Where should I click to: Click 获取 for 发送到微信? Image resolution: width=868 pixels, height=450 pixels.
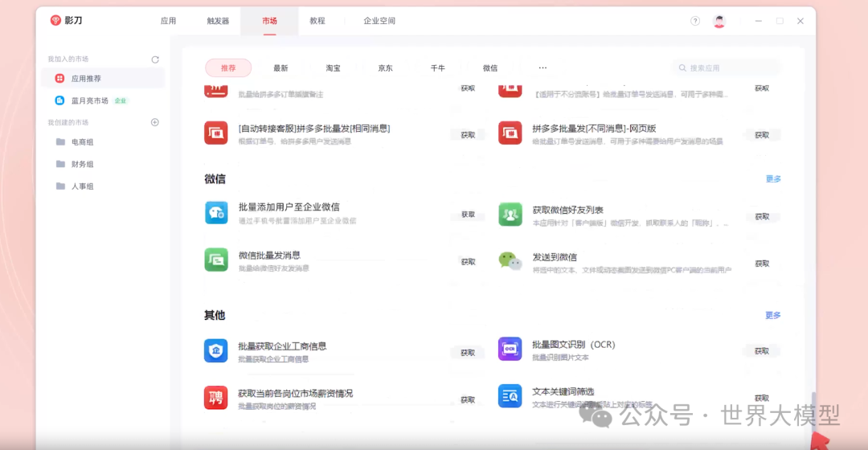click(x=762, y=264)
